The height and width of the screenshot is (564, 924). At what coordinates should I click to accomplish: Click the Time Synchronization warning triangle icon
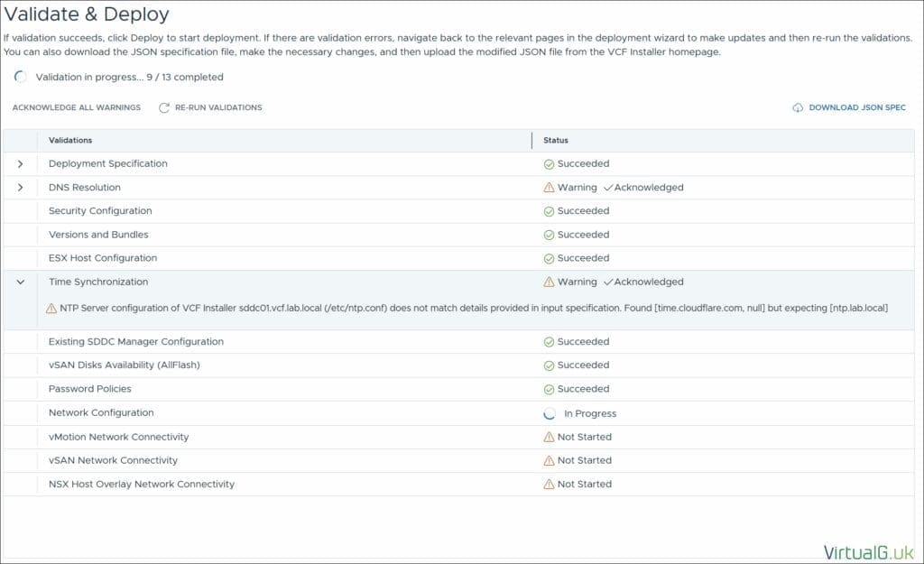click(x=549, y=282)
